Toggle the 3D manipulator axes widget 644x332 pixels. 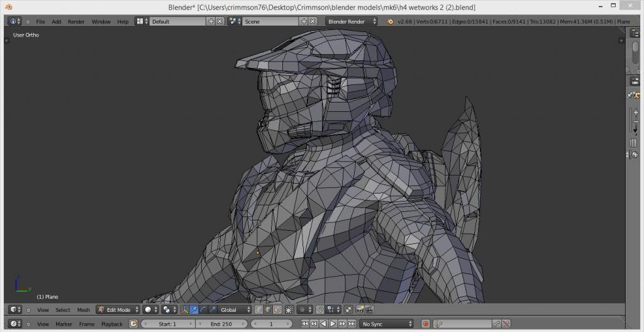pos(184,310)
